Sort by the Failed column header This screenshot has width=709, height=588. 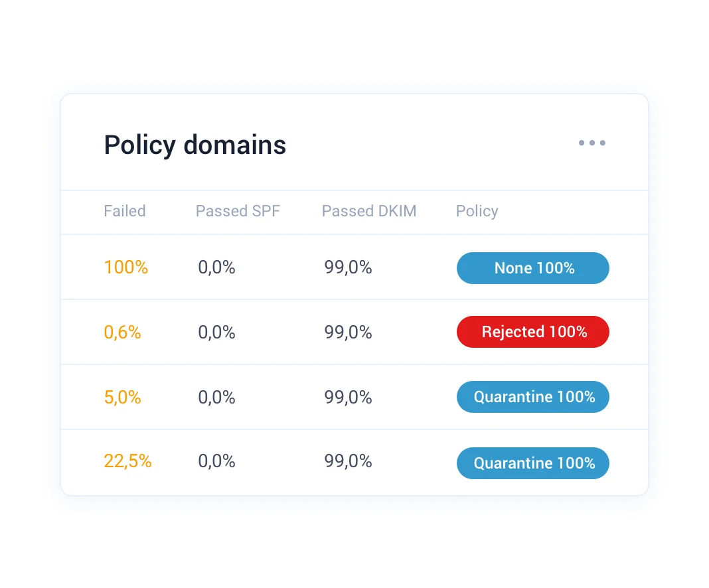(x=125, y=211)
